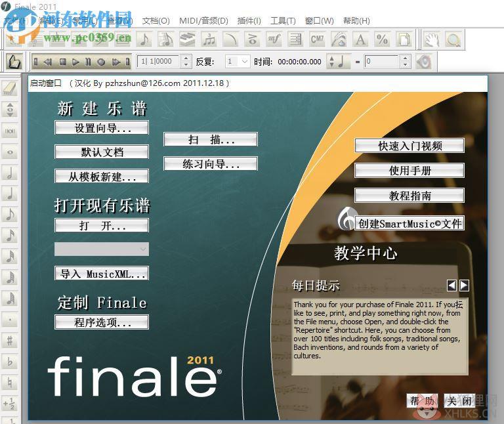Select the Text tool letter A

tap(360, 39)
